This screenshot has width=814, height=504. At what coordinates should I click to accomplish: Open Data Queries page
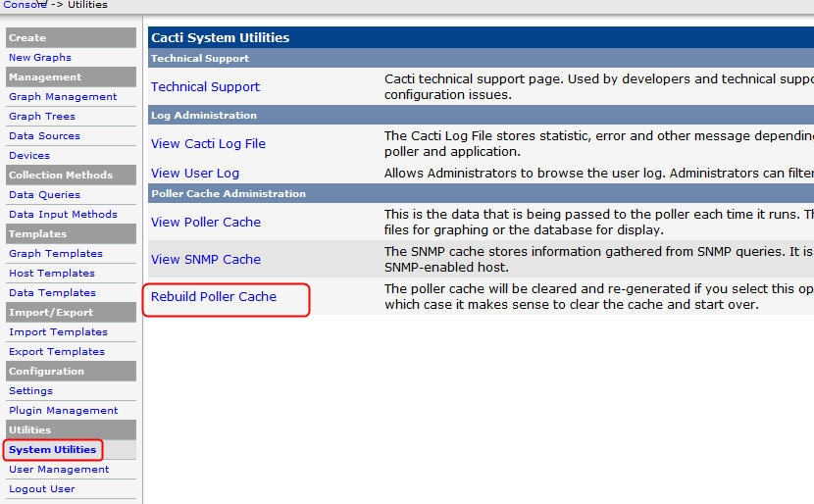coord(45,195)
